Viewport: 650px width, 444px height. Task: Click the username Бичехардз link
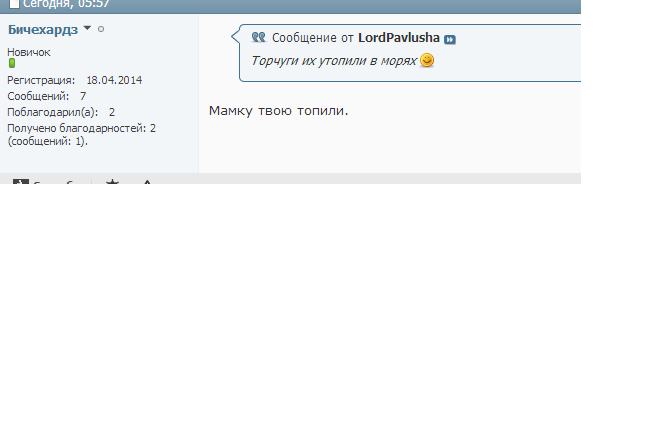tap(42, 30)
